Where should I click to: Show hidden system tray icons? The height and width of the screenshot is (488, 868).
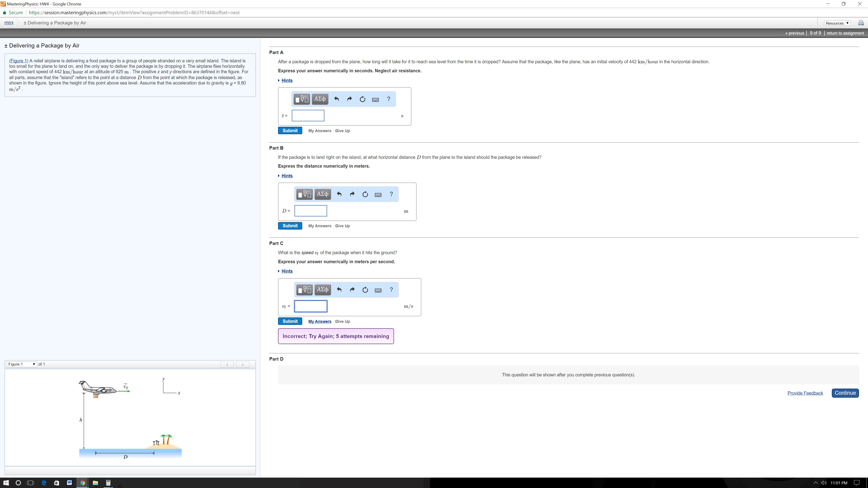815,483
